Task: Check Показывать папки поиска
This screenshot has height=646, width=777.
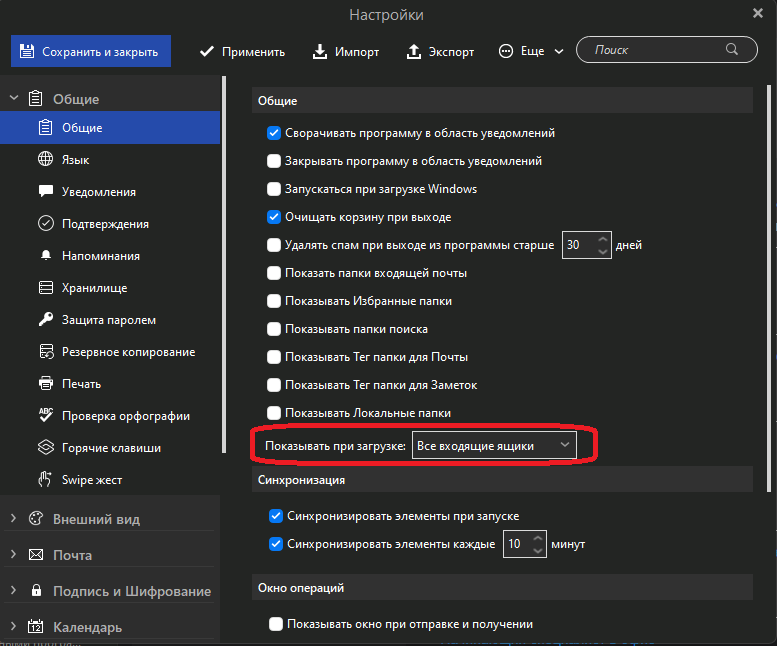Action: tap(274, 329)
